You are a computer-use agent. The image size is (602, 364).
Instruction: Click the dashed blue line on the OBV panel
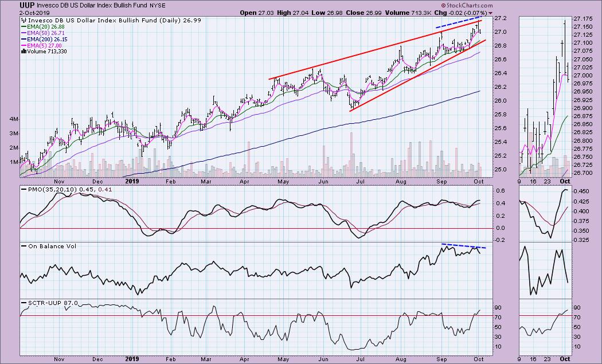pyautogui.click(x=464, y=246)
